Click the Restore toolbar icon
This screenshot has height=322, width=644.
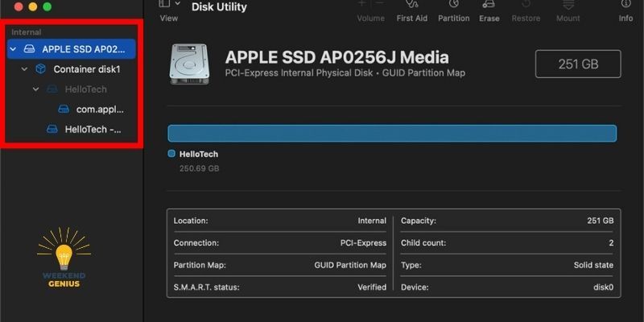(526, 4)
